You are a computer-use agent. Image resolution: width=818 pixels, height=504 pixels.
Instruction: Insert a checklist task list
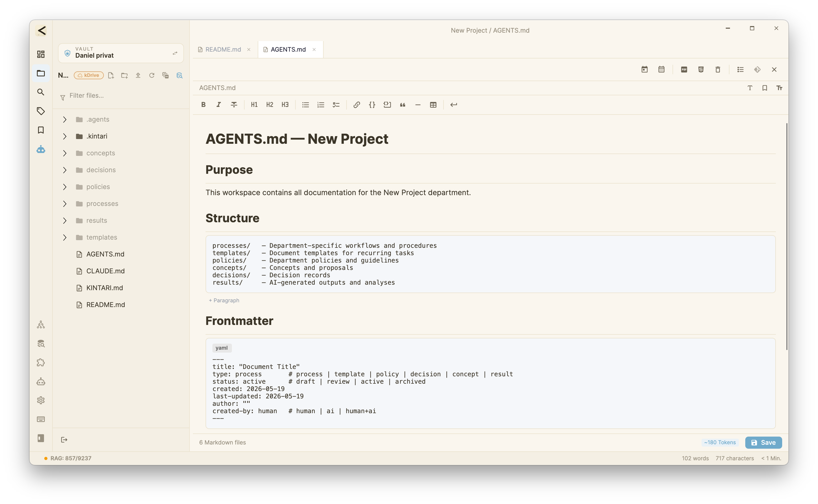(336, 105)
